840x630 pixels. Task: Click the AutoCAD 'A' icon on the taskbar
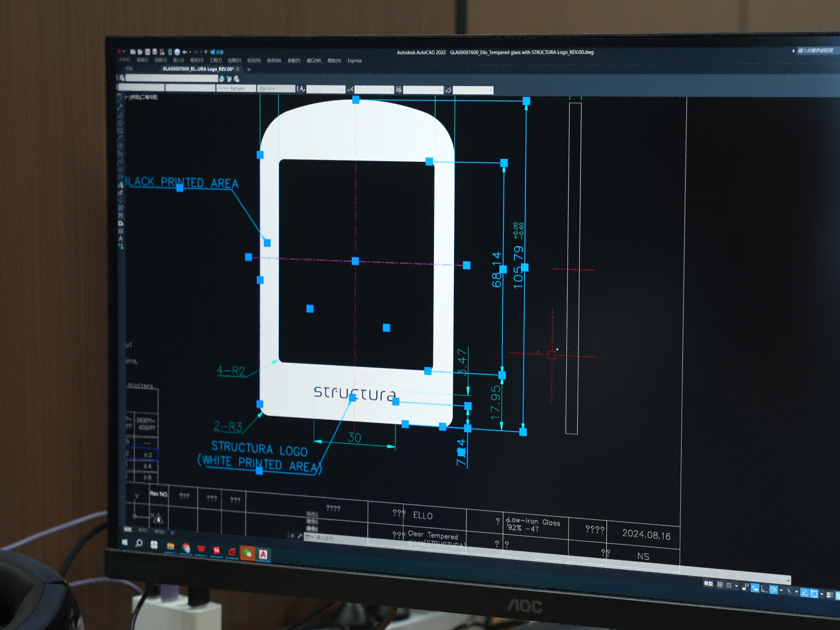click(263, 555)
